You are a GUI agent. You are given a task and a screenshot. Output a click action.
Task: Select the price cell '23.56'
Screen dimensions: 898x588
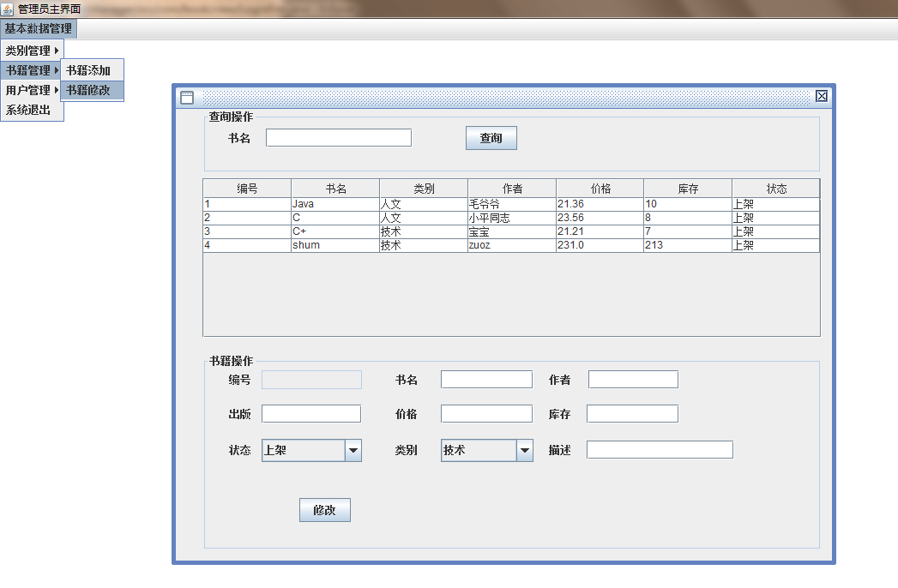click(x=600, y=218)
